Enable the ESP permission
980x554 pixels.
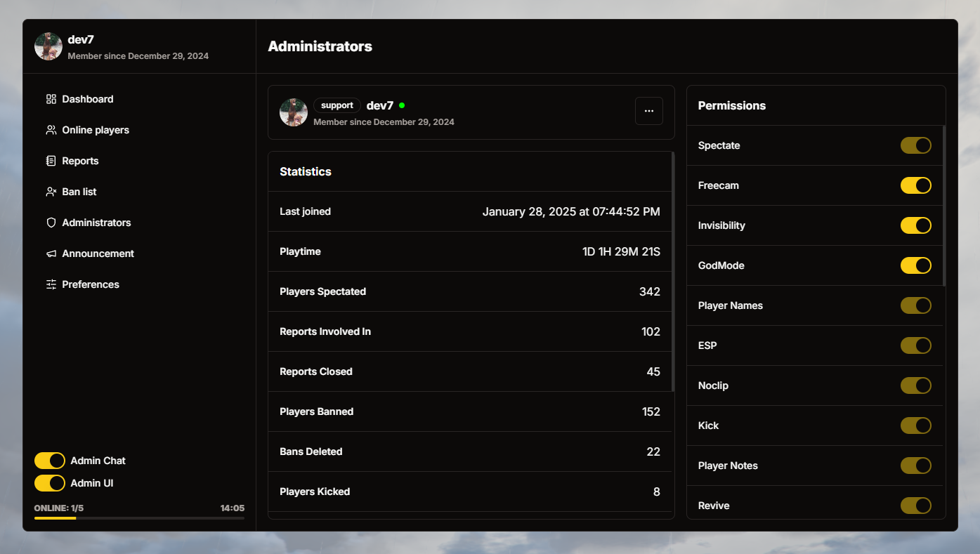915,345
